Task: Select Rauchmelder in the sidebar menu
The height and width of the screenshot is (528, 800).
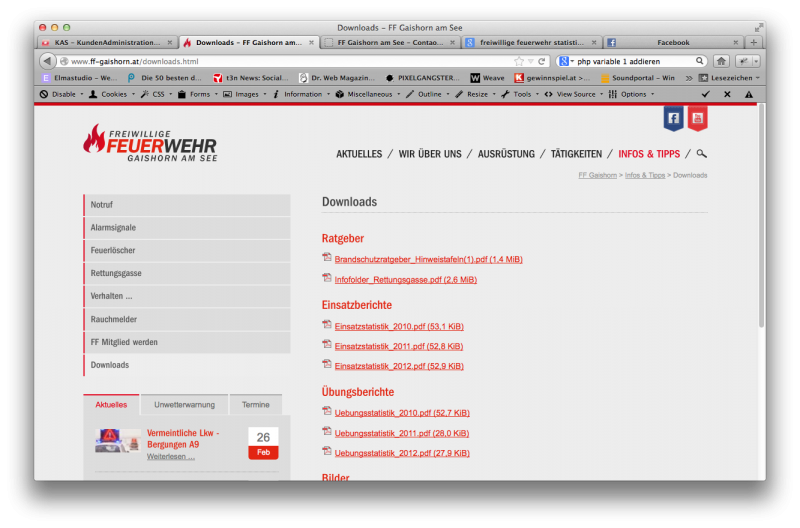Action: (187, 319)
